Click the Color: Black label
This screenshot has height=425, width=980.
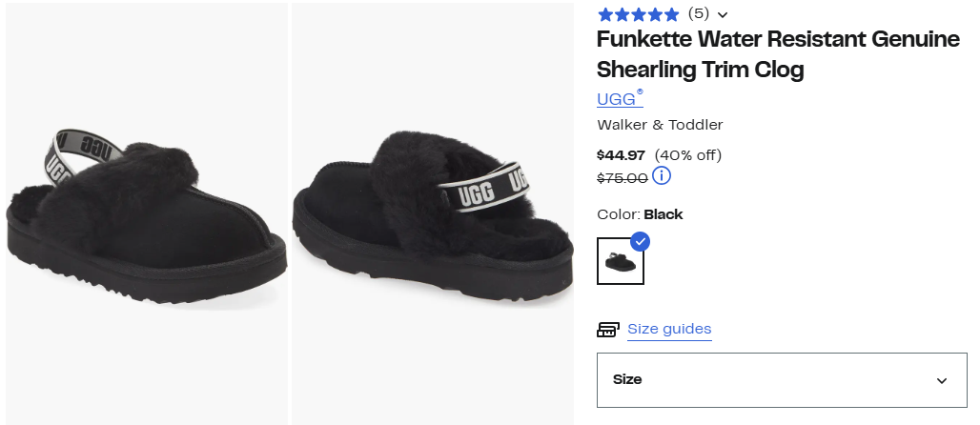point(640,214)
